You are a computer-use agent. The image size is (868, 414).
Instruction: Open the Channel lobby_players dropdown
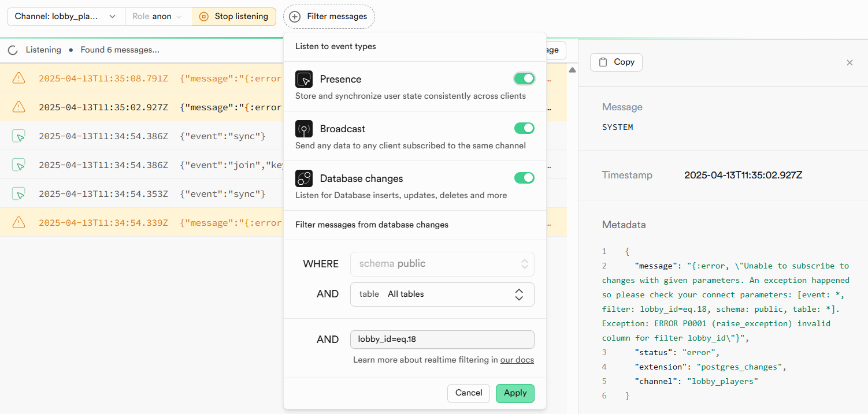(66, 17)
